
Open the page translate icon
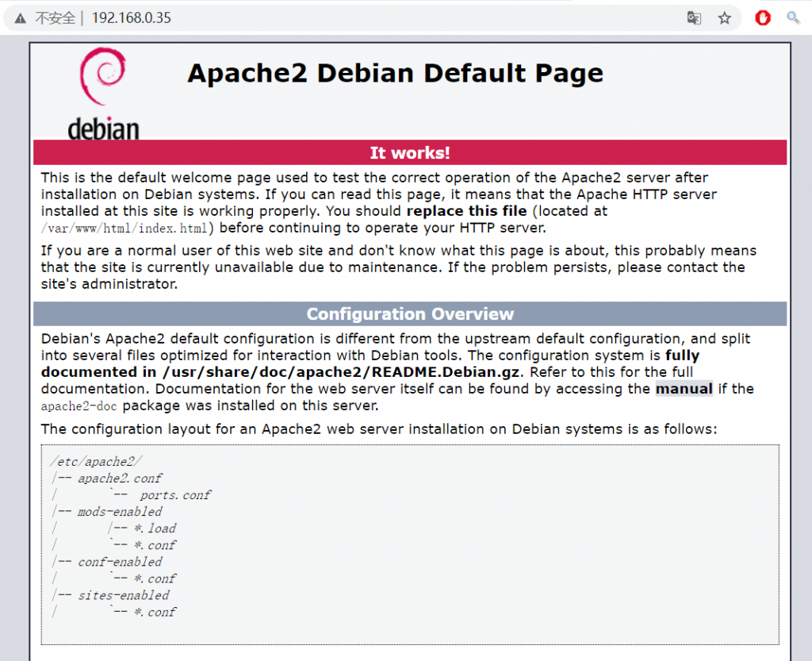(694, 19)
